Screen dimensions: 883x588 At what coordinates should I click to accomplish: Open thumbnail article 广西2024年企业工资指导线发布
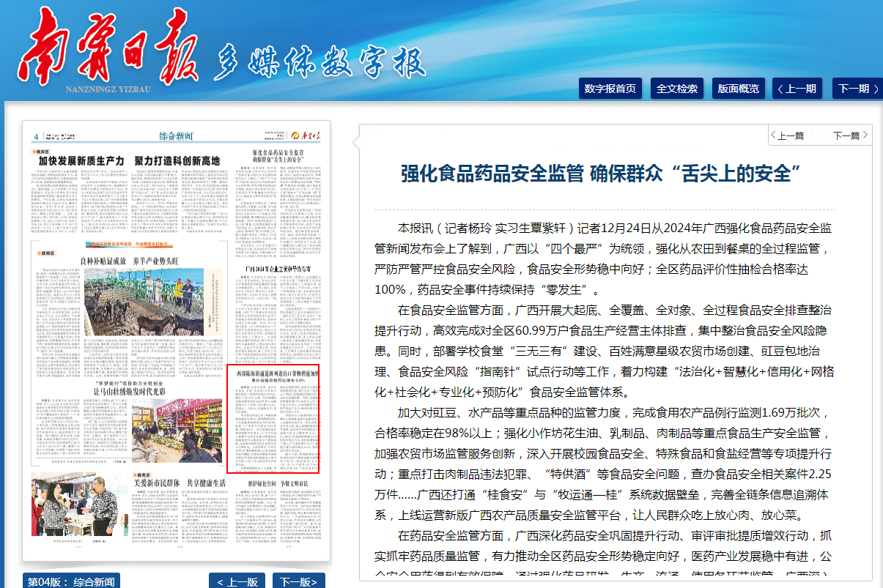[276, 269]
